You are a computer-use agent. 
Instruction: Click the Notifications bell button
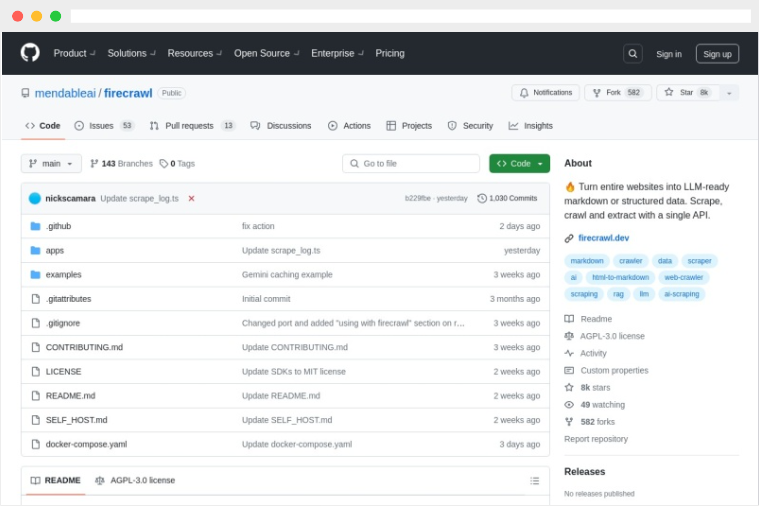545,92
